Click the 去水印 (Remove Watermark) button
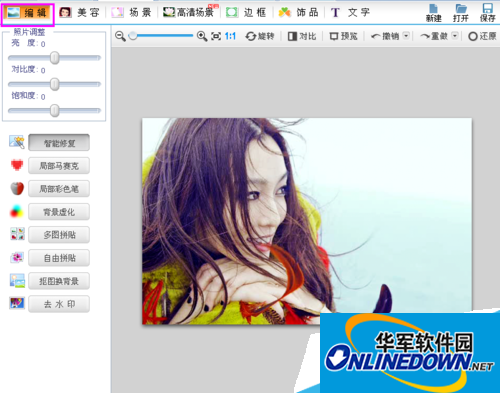Image resolution: width=500 pixels, height=393 pixels. tap(59, 304)
